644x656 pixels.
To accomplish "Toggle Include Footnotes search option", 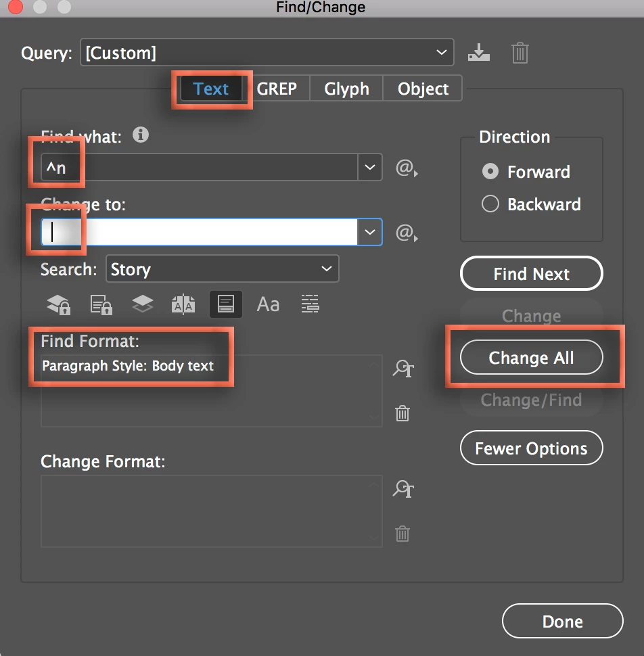I will (226, 304).
